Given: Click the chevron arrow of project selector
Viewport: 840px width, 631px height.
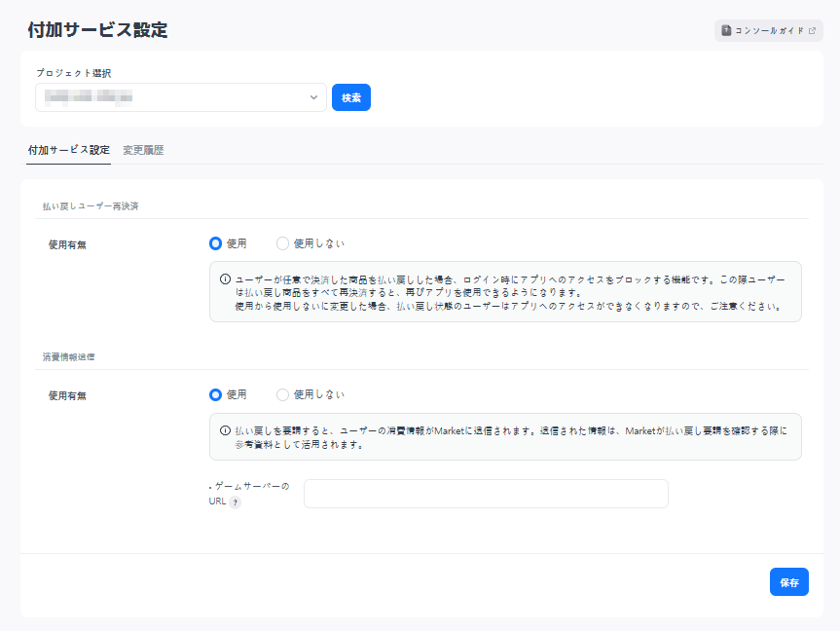Looking at the screenshot, I should 313,97.
